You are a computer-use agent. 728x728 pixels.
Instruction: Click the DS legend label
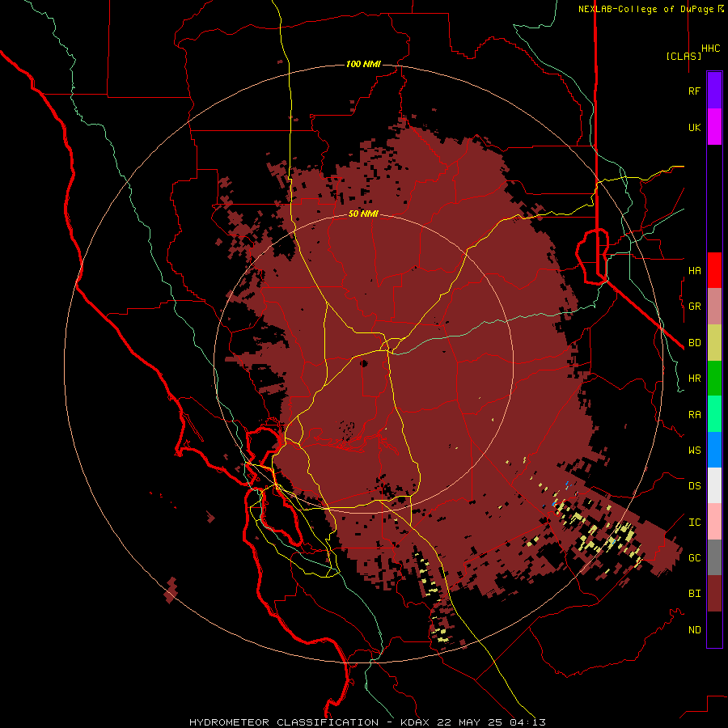pos(694,486)
